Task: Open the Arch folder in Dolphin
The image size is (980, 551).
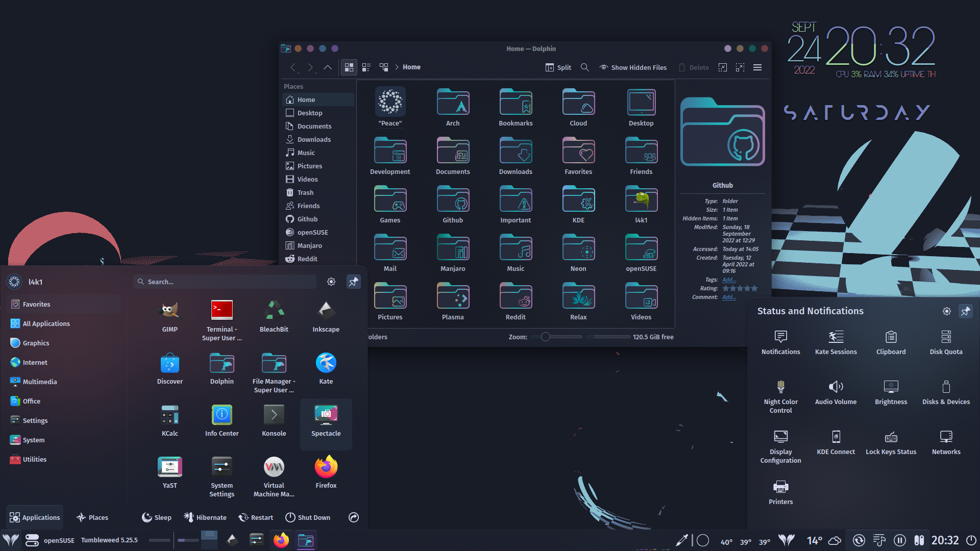Action: coord(453,107)
